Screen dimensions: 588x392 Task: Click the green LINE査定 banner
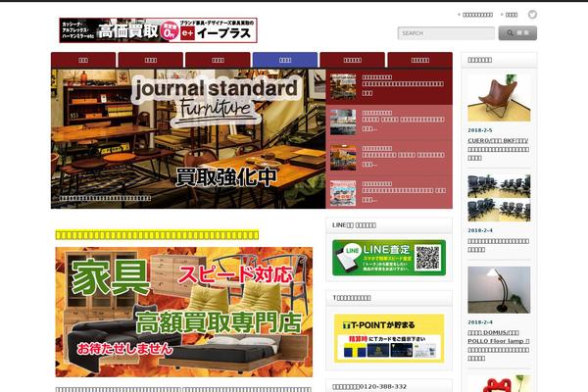[x=389, y=258]
